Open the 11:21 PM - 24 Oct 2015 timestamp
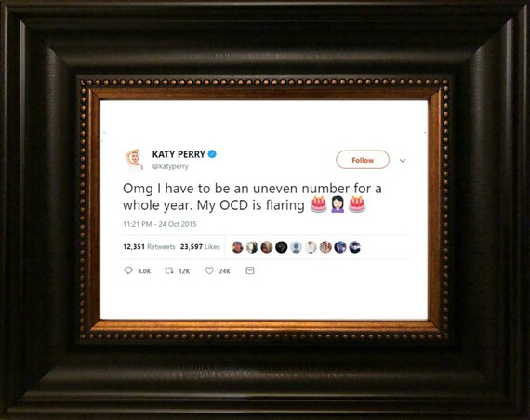The image size is (530, 420). pos(160,224)
